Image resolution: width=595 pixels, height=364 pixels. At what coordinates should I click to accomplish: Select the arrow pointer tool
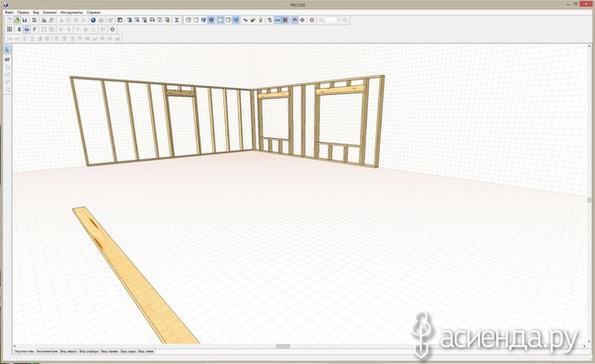tap(7, 50)
